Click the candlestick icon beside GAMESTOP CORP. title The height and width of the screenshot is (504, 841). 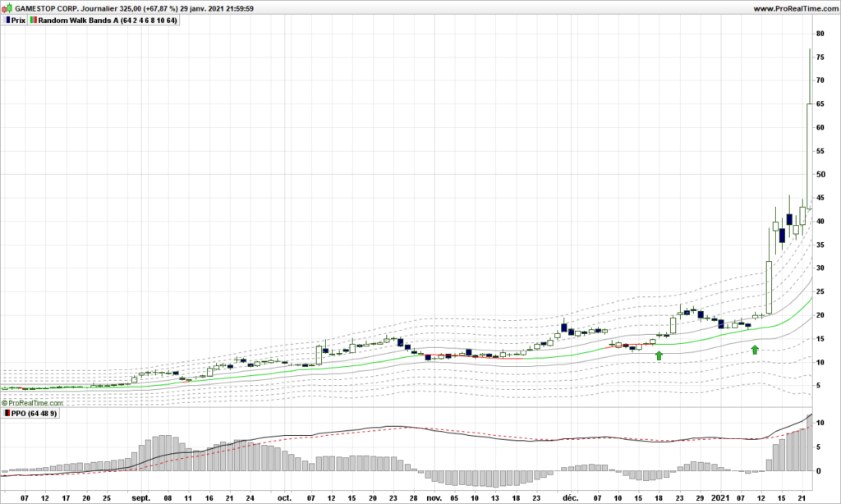[7, 8]
